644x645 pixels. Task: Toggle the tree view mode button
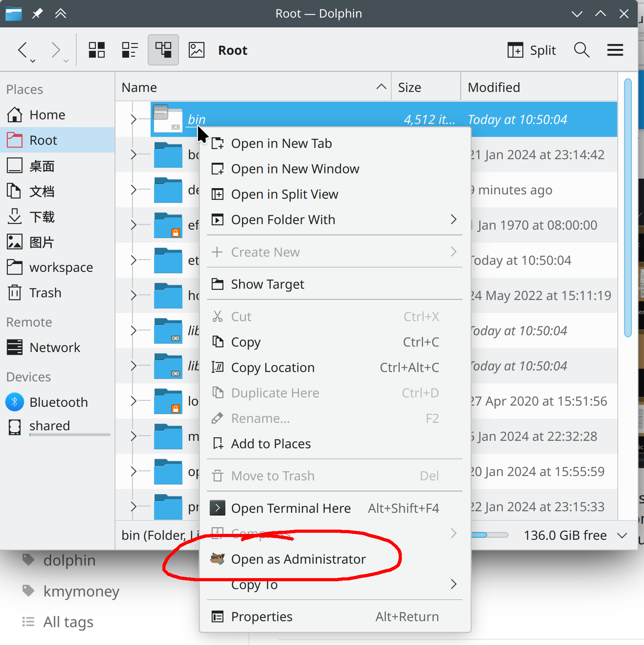163,50
